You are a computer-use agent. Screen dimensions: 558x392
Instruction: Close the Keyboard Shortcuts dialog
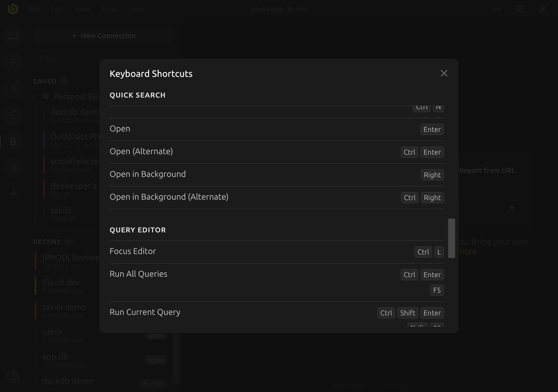444,73
